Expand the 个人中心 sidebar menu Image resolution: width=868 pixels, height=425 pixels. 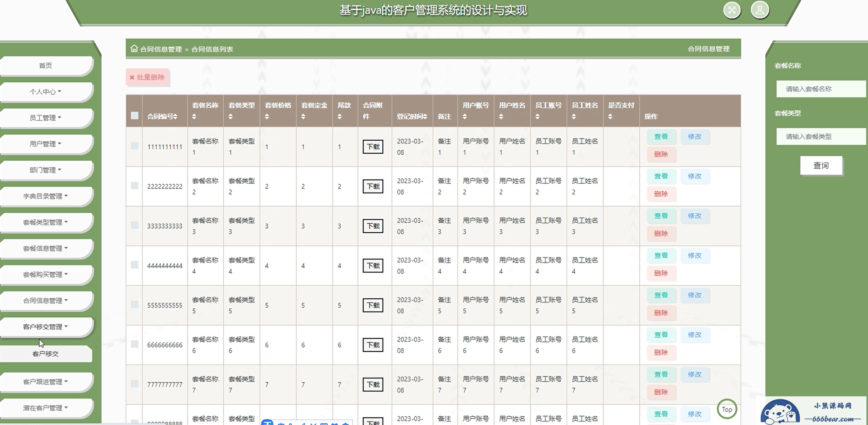[x=46, y=92]
